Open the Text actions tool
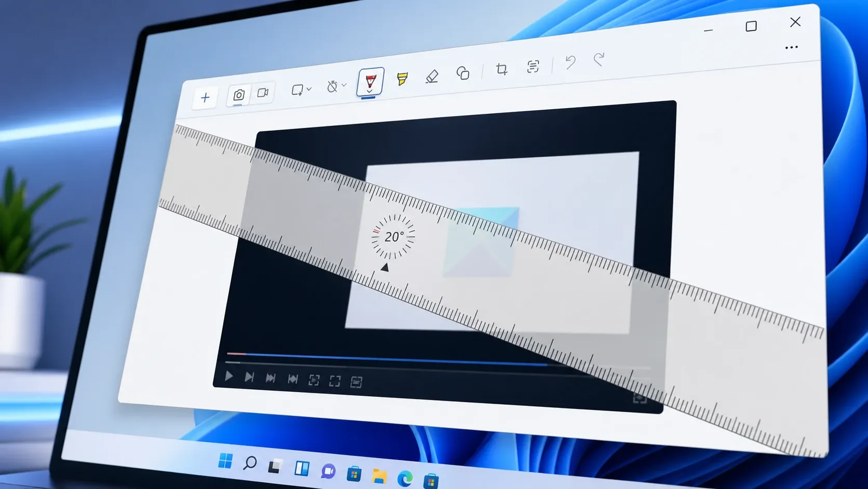868x489 pixels. (x=533, y=66)
